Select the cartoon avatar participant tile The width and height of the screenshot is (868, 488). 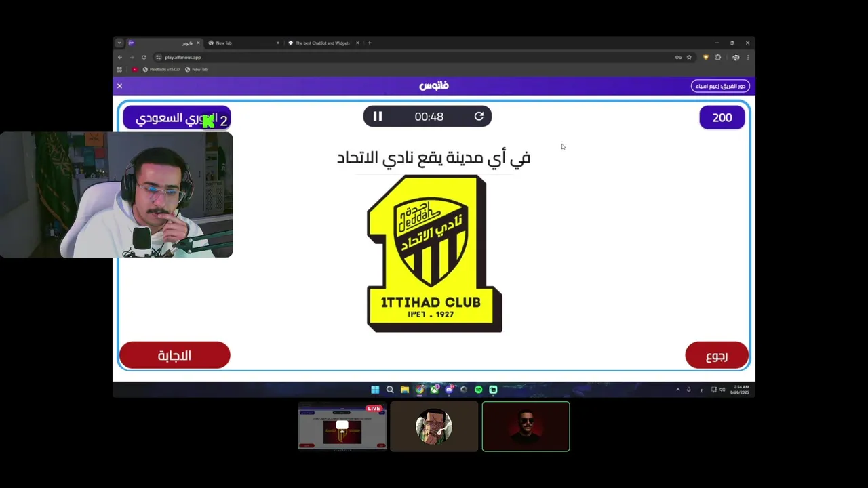(x=434, y=426)
